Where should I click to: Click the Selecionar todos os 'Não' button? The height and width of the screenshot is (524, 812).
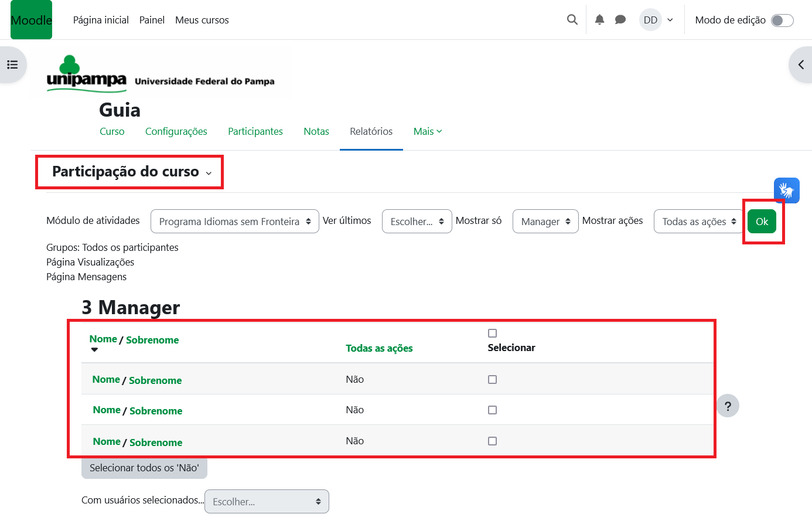144,468
